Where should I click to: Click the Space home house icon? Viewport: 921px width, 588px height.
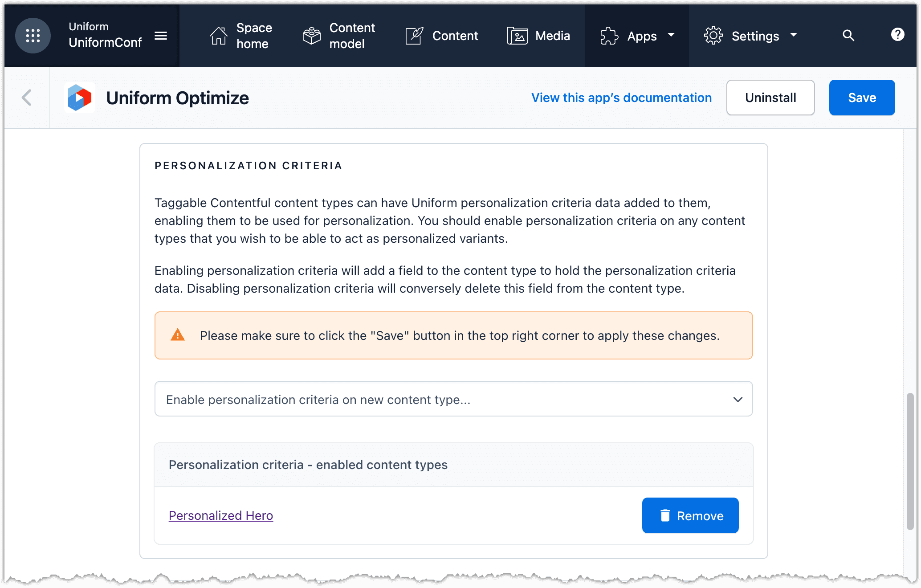[x=218, y=36]
